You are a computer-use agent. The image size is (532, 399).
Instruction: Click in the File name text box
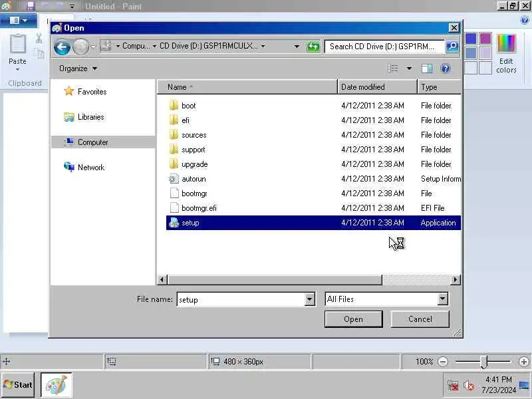(x=241, y=299)
